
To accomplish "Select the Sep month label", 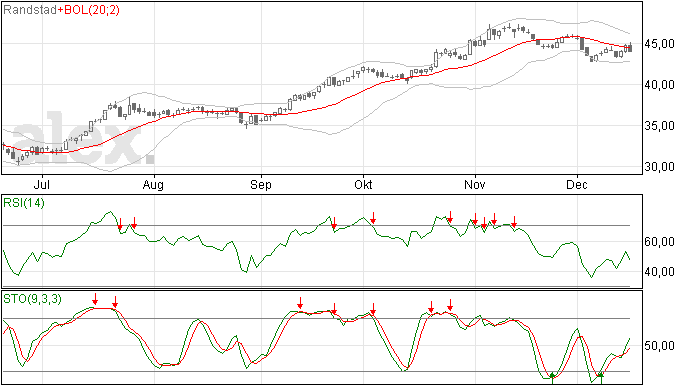I will point(261,184).
